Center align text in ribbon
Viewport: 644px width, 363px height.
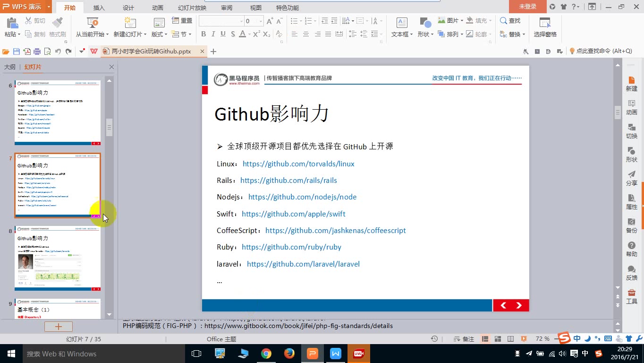[x=306, y=34]
